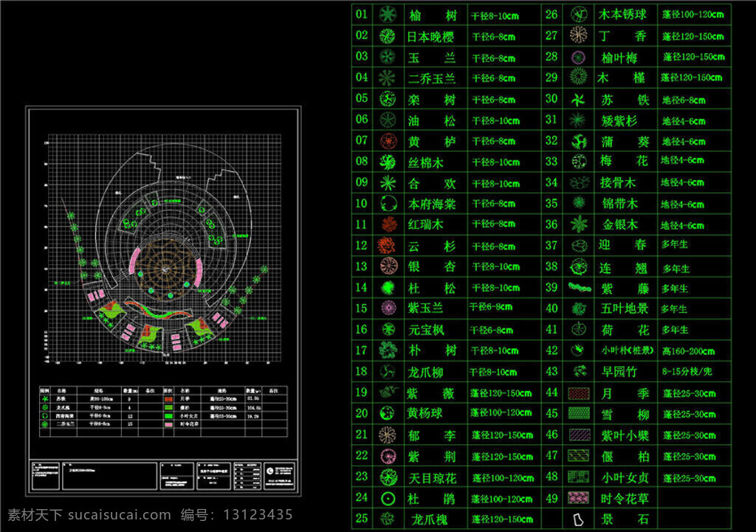Click the white 景石 rock symbol

577,519
